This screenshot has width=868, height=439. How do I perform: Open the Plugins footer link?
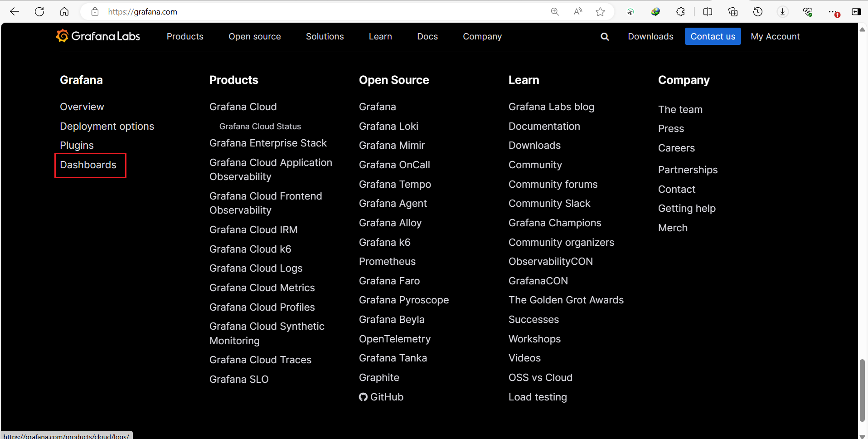[77, 145]
